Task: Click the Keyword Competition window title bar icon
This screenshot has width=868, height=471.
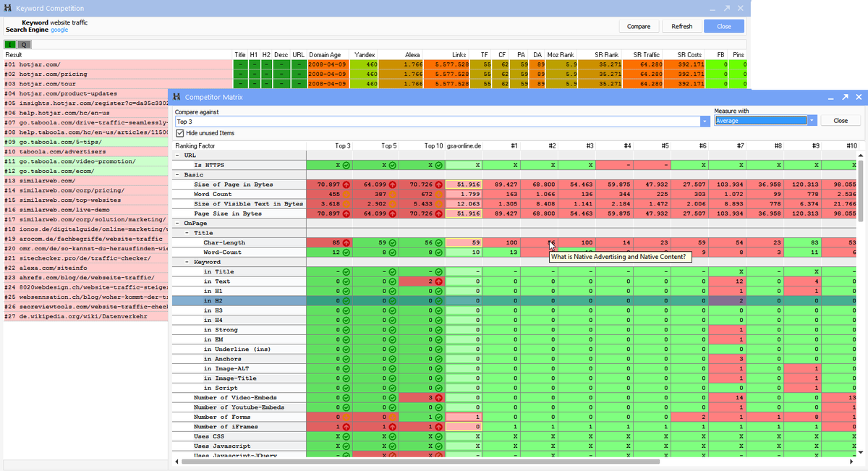Action: (7, 8)
